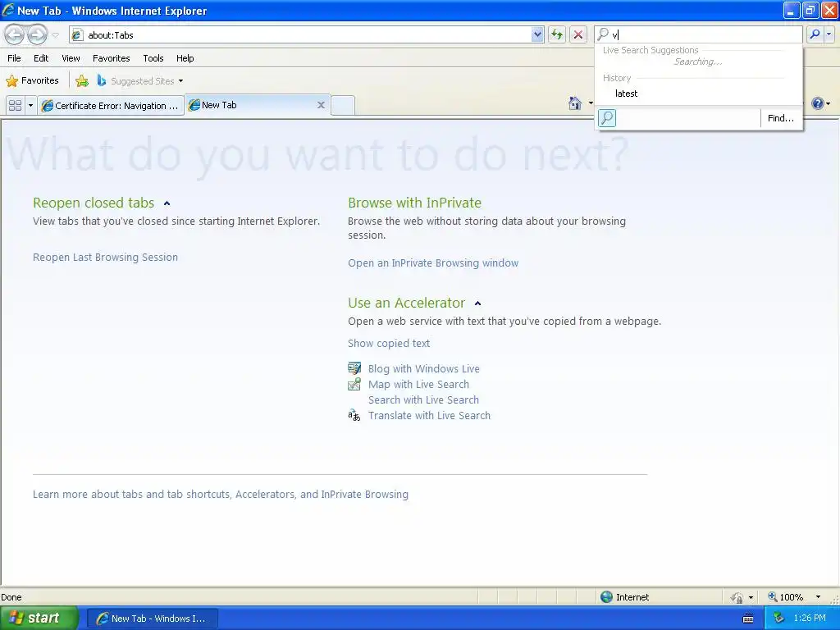Open the tab list dropdown arrow beside Quick Tabs

pyautogui.click(x=30, y=105)
